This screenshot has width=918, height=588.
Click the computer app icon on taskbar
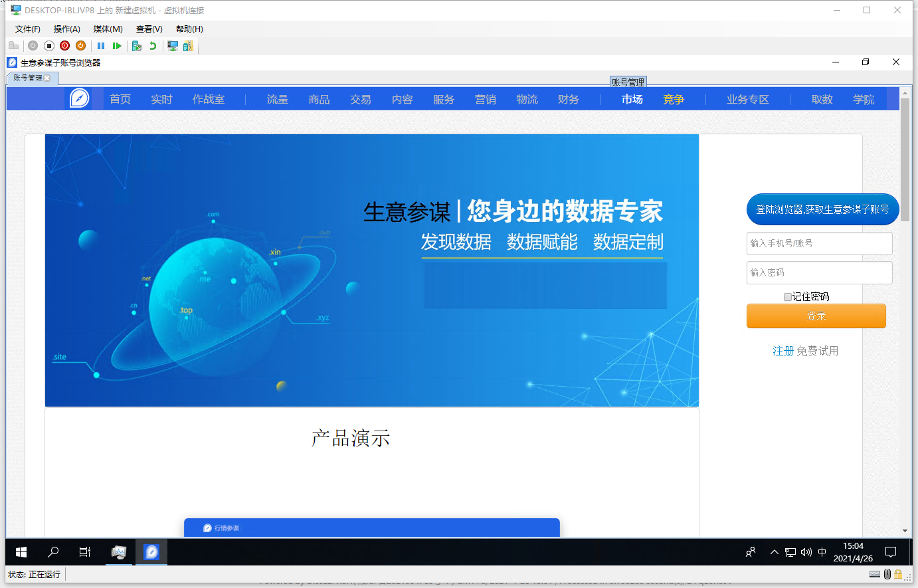[118, 551]
